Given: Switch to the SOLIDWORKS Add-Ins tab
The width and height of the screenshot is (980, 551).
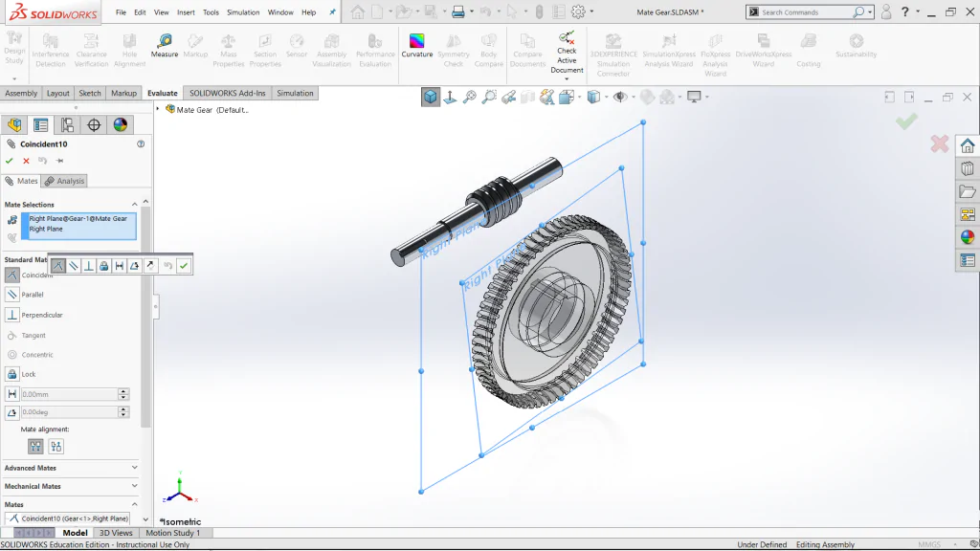Looking at the screenshot, I should (x=228, y=93).
